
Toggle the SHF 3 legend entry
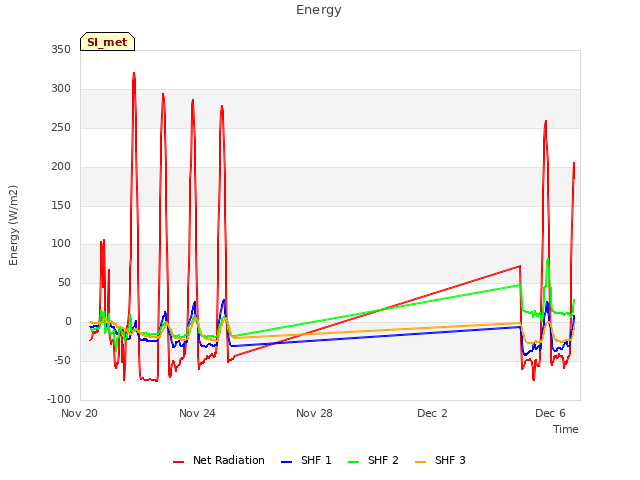[440, 460]
